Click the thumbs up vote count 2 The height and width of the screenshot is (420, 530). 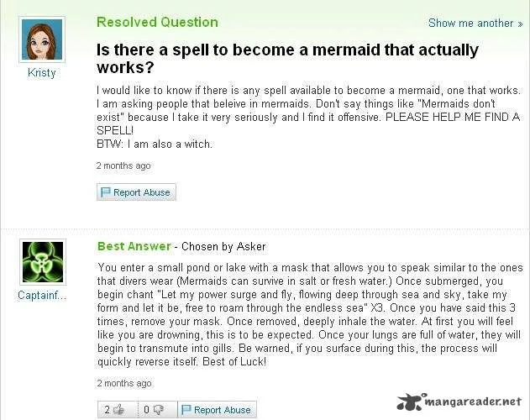107,410
